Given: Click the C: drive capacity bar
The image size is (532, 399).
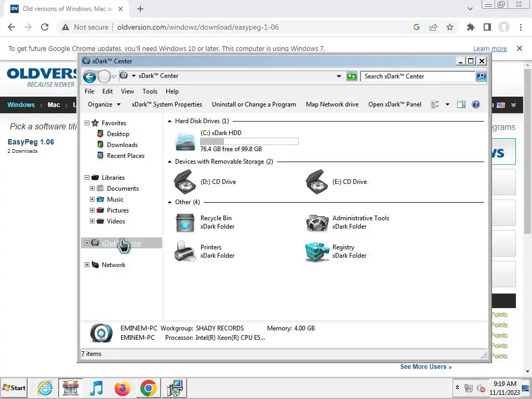Looking at the screenshot, I should 249,141.
